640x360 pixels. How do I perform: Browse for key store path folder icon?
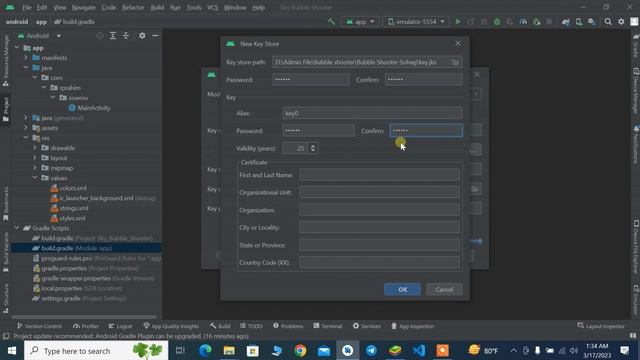[x=455, y=62]
